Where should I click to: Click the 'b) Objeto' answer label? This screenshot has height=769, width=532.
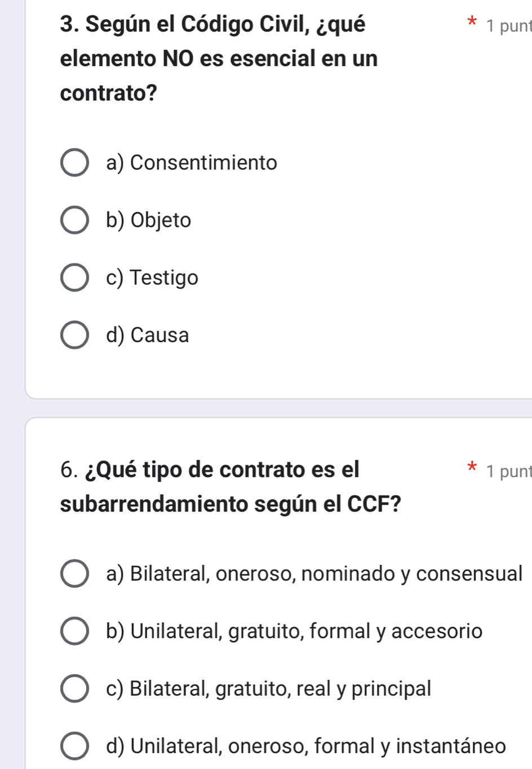coord(149,220)
